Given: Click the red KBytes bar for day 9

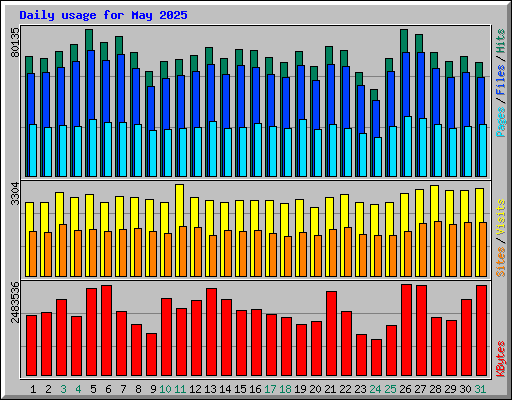Looking at the screenshot, I should click(x=152, y=354).
